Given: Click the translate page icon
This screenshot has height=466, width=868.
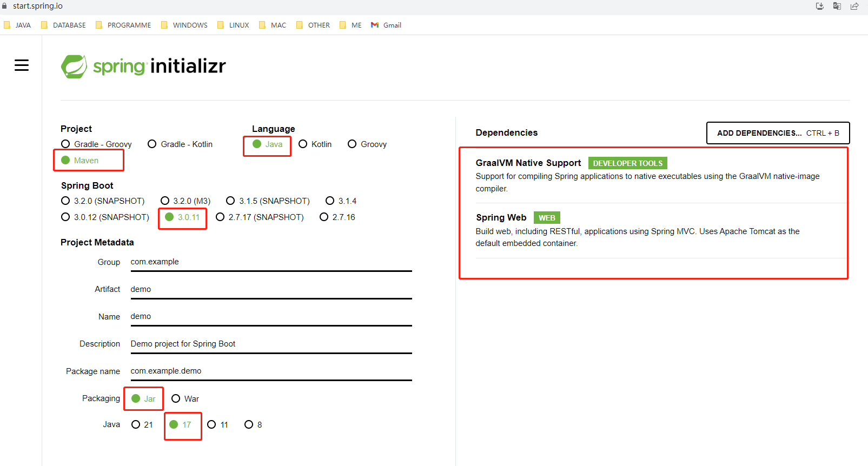Looking at the screenshot, I should click(837, 6).
